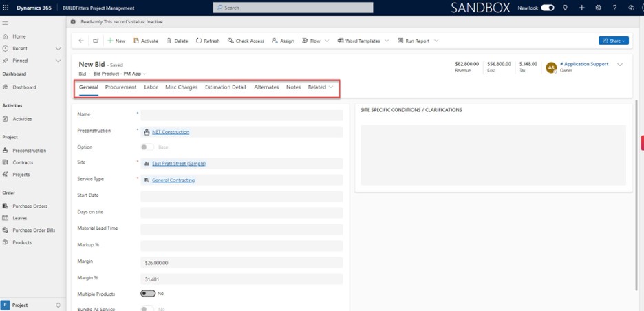The width and height of the screenshot is (644, 311).
Task: Collapse the sidebar with hamburger menu
Action: (x=6, y=23)
